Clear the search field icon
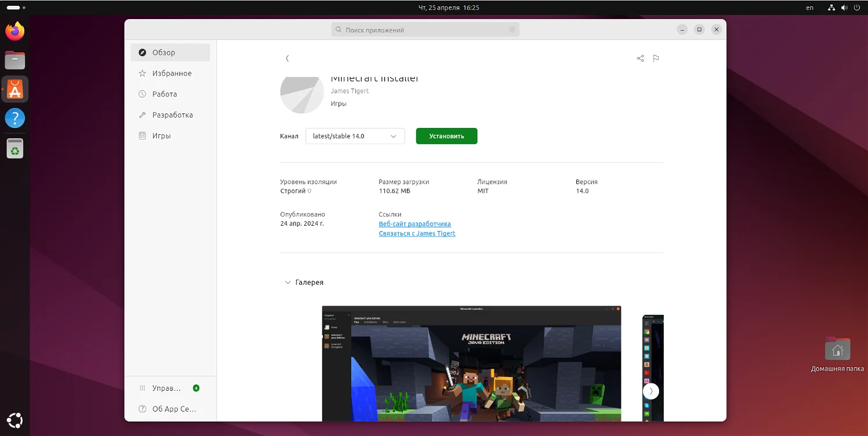This screenshot has height=436, width=868. (x=512, y=30)
